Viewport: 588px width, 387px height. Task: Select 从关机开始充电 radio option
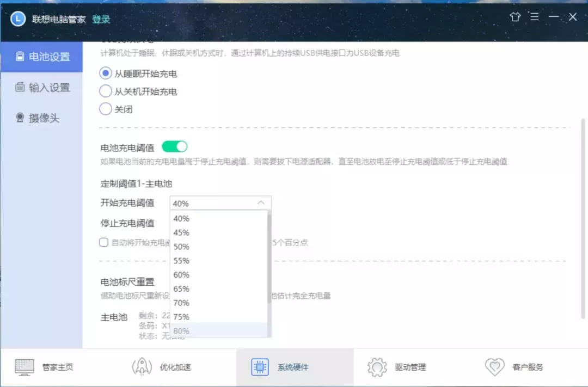tap(106, 91)
